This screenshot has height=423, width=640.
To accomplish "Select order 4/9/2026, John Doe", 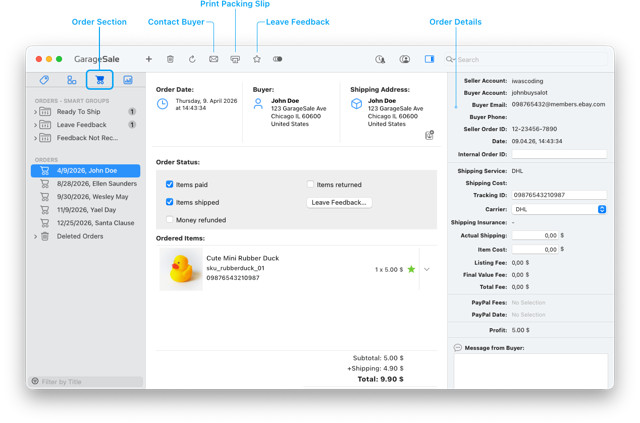I will tap(86, 171).
